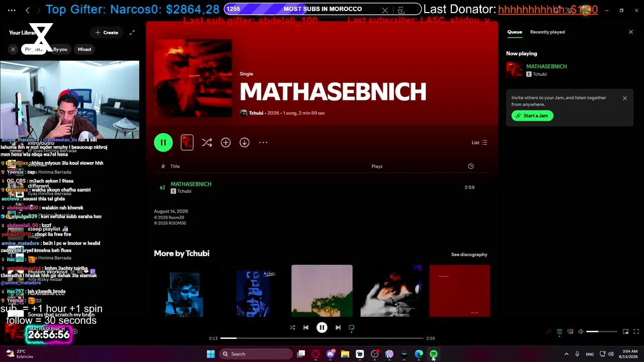Dismiss the Jam invite card
The image size is (644, 362).
pos(625,98)
